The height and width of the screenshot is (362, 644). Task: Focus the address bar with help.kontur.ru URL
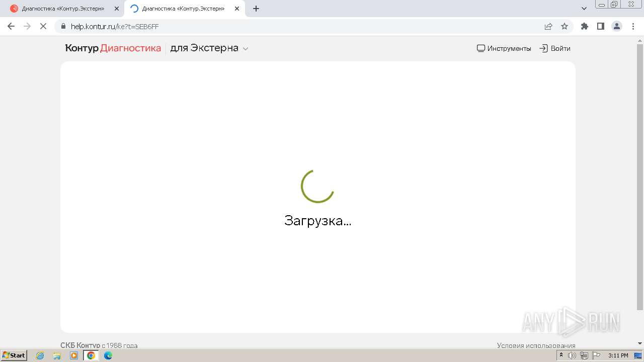[x=302, y=26]
